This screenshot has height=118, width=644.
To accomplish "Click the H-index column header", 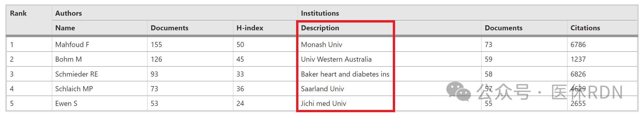I will click(250, 28).
